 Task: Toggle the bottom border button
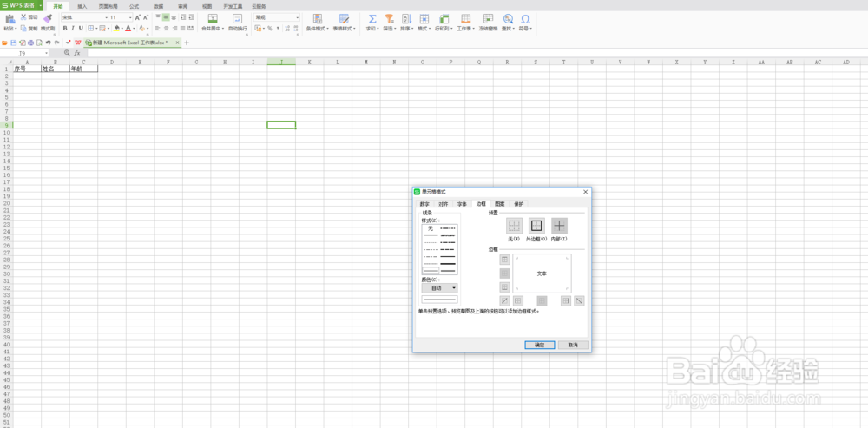point(504,286)
